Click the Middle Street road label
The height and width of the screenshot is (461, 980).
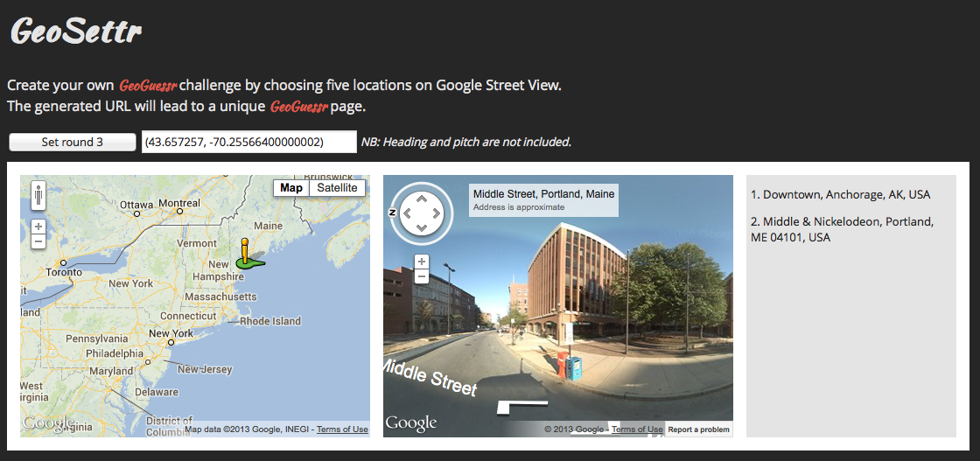(431, 377)
